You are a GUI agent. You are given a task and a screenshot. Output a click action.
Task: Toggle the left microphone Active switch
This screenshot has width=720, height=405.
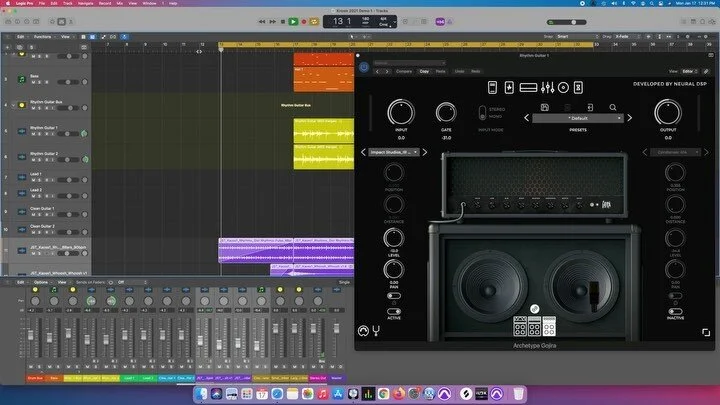[x=394, y=311]
